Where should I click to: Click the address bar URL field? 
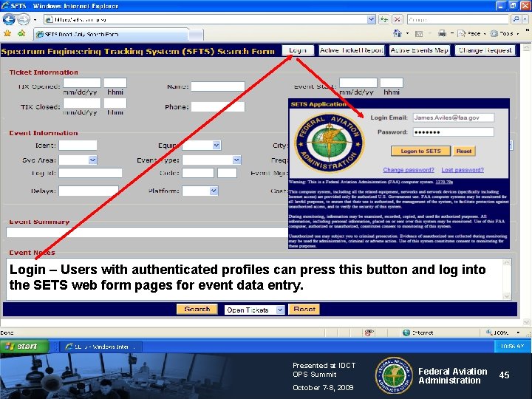pyautogui.click(x=205, y=19)
